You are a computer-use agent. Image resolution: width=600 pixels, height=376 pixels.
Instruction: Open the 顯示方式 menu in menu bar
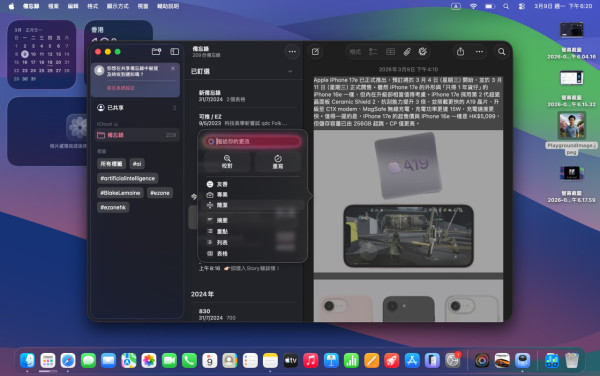117,6
